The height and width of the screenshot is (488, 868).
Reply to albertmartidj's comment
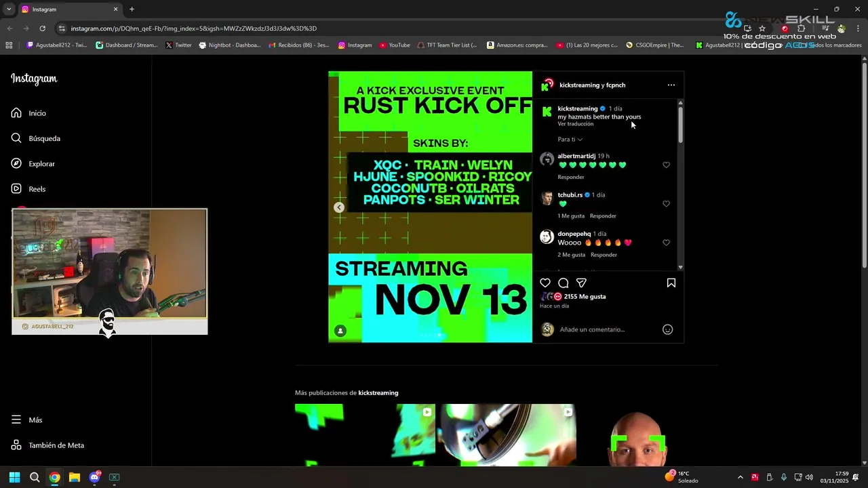pyautogui.click(x=571, y=177)
